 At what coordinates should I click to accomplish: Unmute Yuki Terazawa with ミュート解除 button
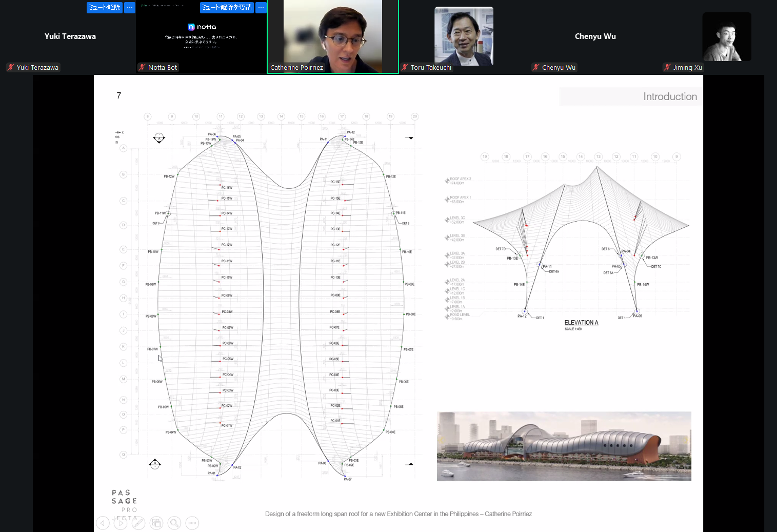point(104,8)
